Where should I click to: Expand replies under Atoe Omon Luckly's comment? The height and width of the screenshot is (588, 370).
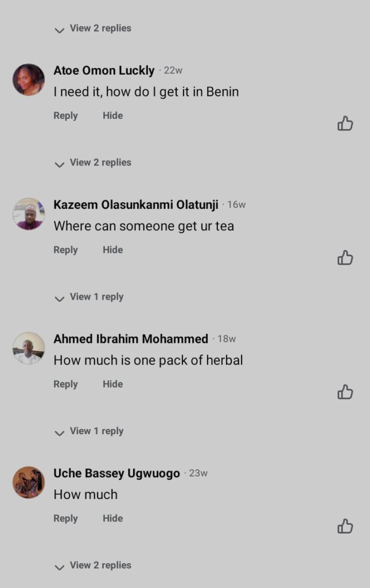point(94,163)
